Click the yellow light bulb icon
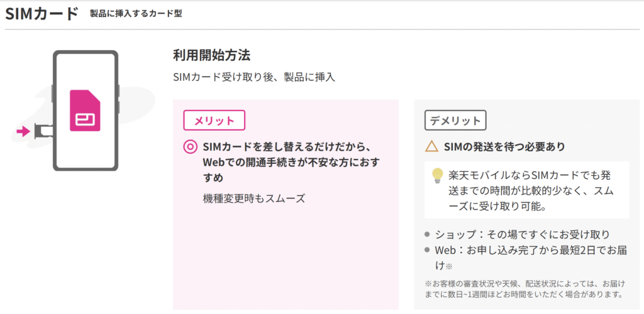Viewport: 644px width, 314px height. [437, 176]
